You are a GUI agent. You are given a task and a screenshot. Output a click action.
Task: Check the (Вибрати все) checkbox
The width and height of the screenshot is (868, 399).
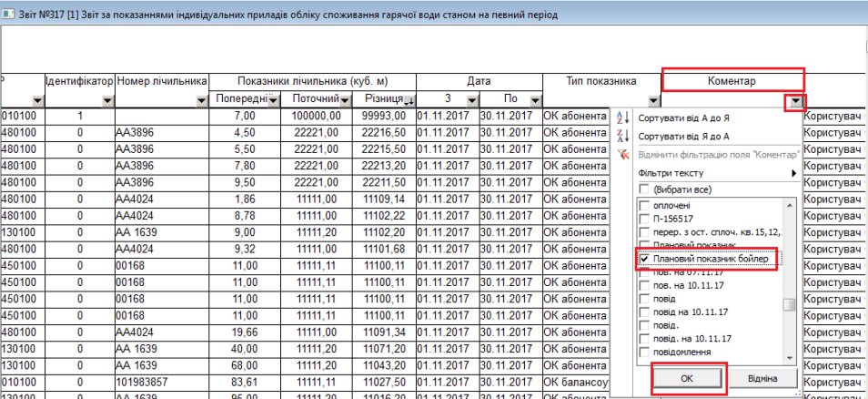645,189
